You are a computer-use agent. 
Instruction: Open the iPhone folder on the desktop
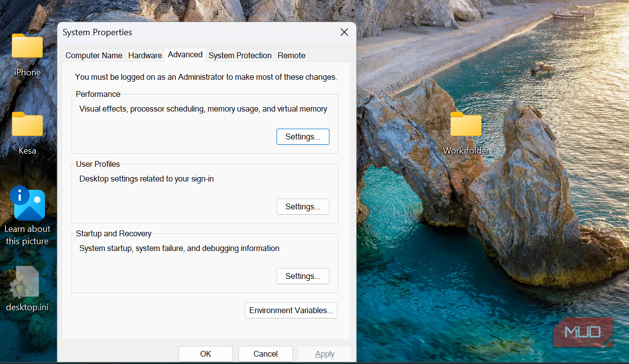pos(27,46)
